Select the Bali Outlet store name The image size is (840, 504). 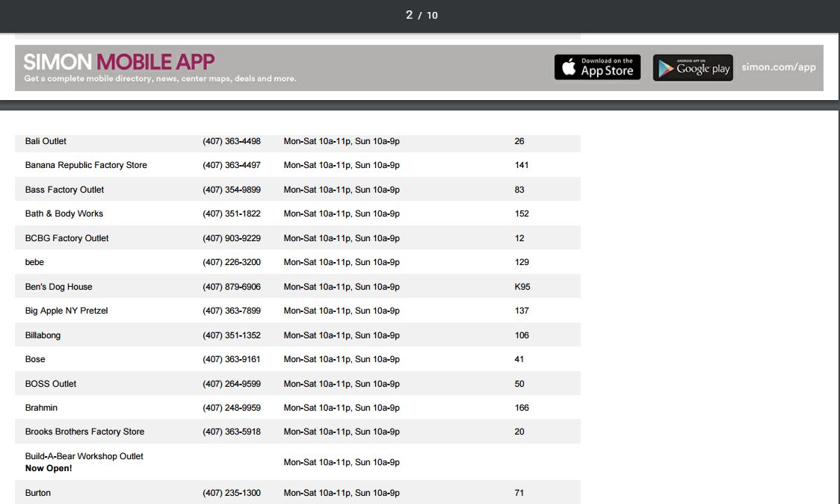46,141
